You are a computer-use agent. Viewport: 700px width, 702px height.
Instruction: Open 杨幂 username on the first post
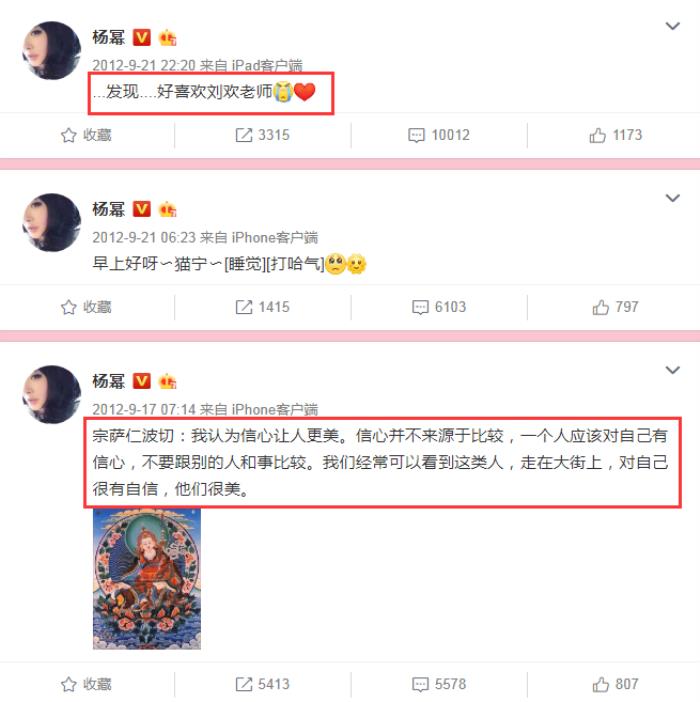pyautogui.click(x=108, y=37)
